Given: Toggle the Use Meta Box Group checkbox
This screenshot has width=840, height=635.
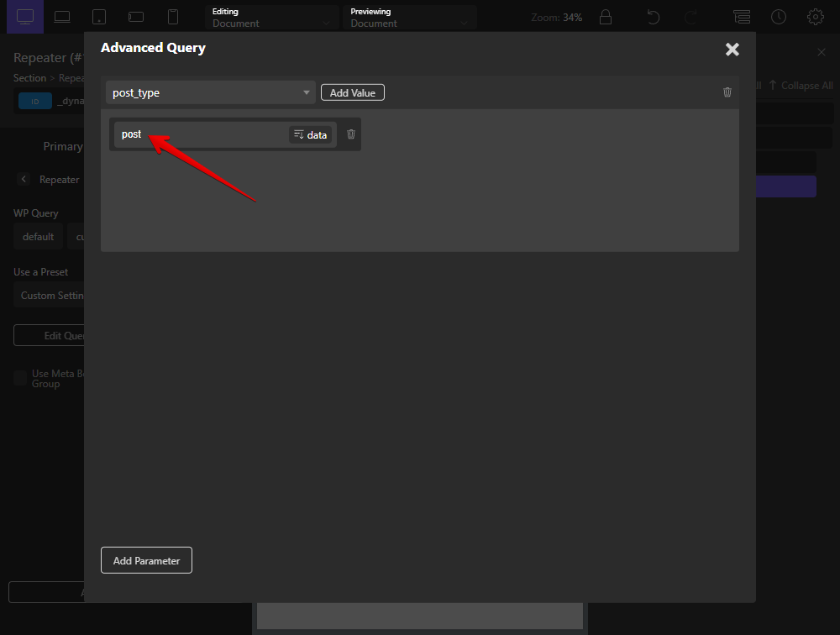Looking at the screenshot, I should tap(20, 379).
